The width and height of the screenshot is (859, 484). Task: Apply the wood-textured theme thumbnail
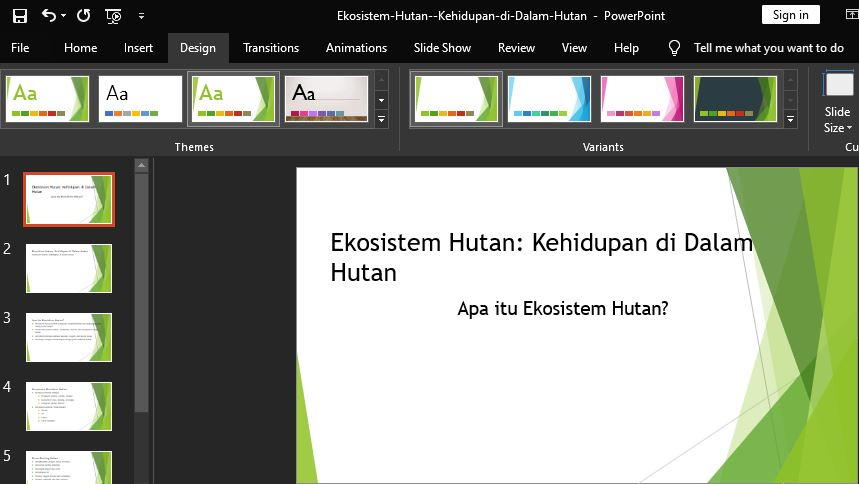pyautogui.click(x=326, y=98)
